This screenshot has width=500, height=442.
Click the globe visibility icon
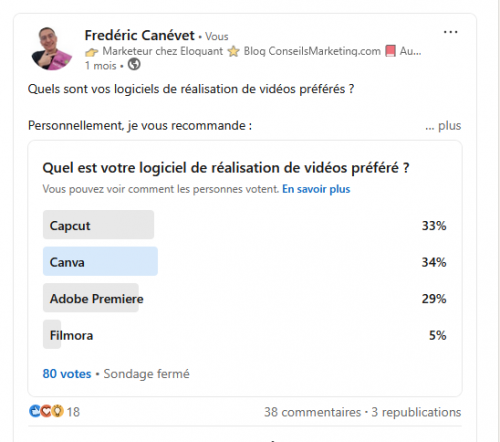[134, 64]
